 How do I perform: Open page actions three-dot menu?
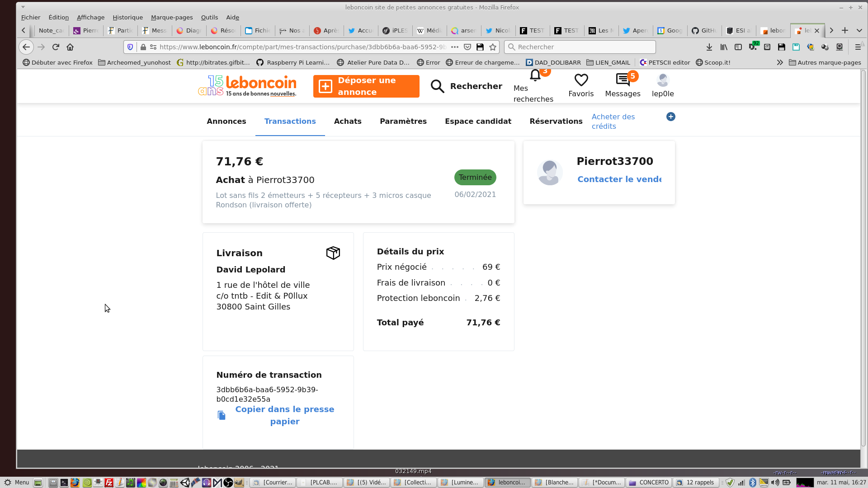(x=455, y=47)
